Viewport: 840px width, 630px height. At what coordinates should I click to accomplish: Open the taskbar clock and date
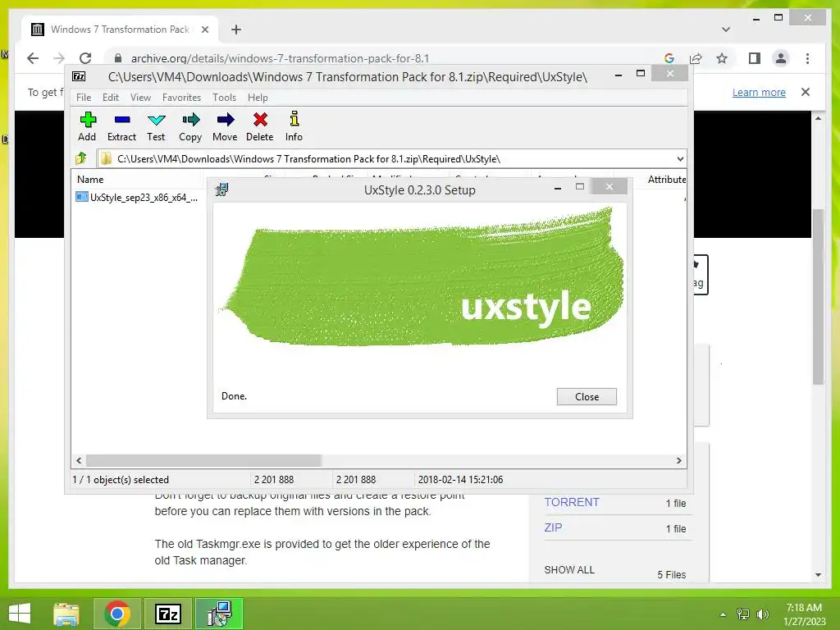804,614
